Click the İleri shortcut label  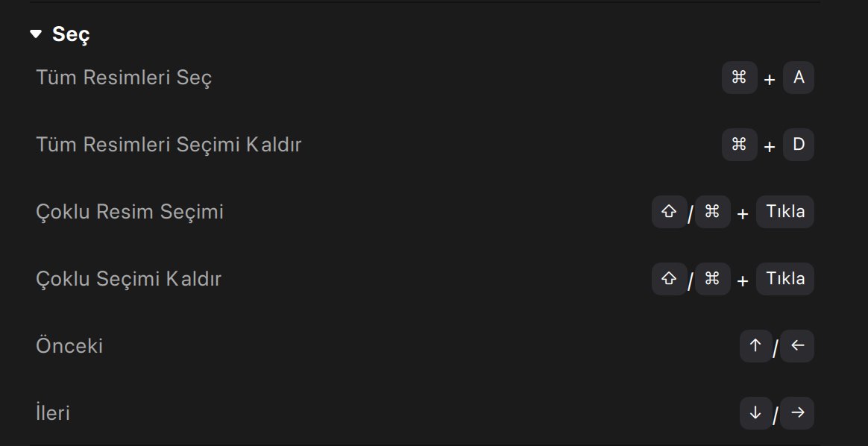pos(53,412)
